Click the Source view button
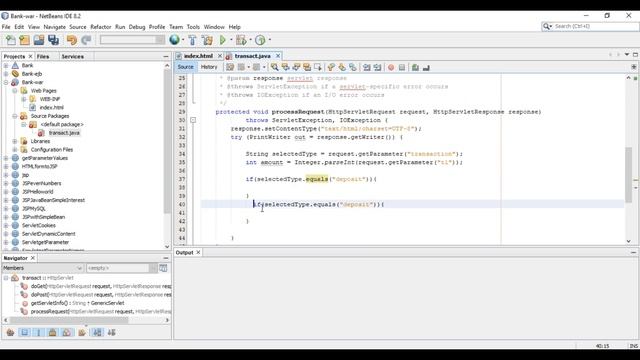The height and width of the screenshot is (360, 640). coord(185,67)
